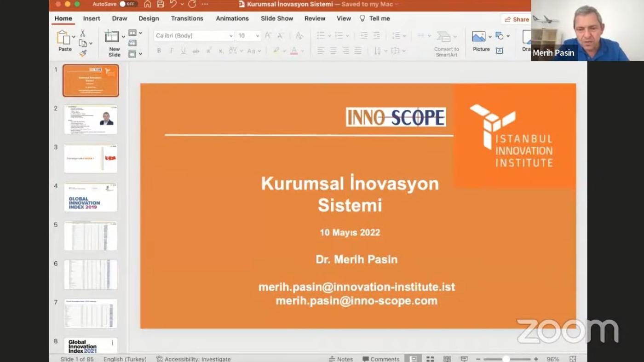Click the Cut scissors icon
This screenshot has width=644, height=362.
83,33
